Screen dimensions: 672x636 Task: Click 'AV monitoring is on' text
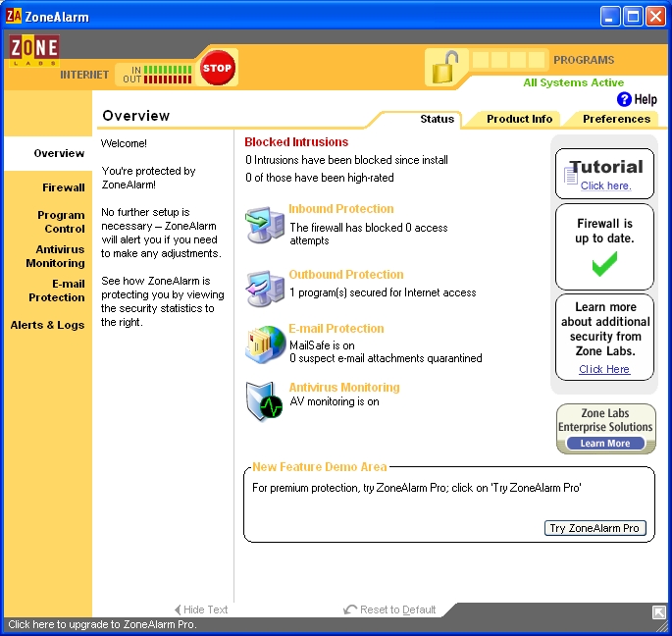coord(335,401)
